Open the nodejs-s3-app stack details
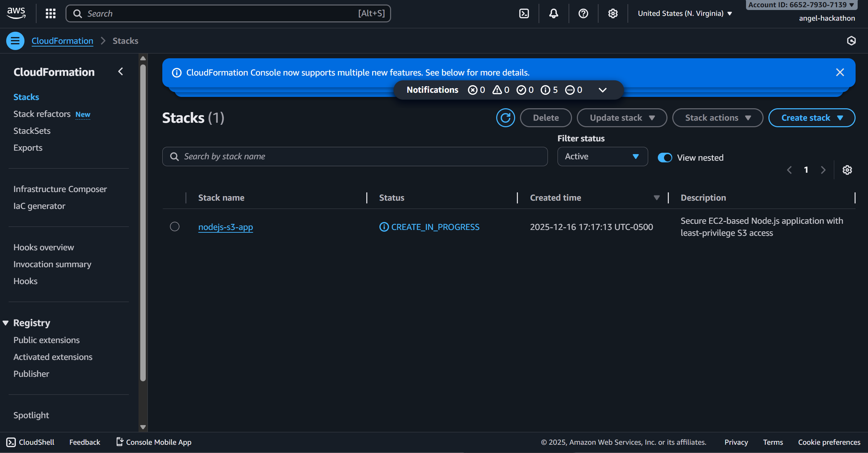The image size is (868, 453). tap(225, 227)
